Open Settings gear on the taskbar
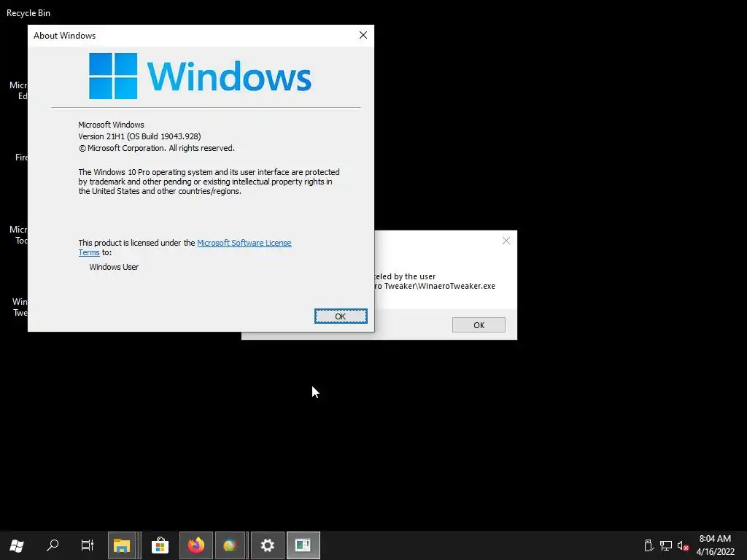747x560 pixels. coord(267,545)
